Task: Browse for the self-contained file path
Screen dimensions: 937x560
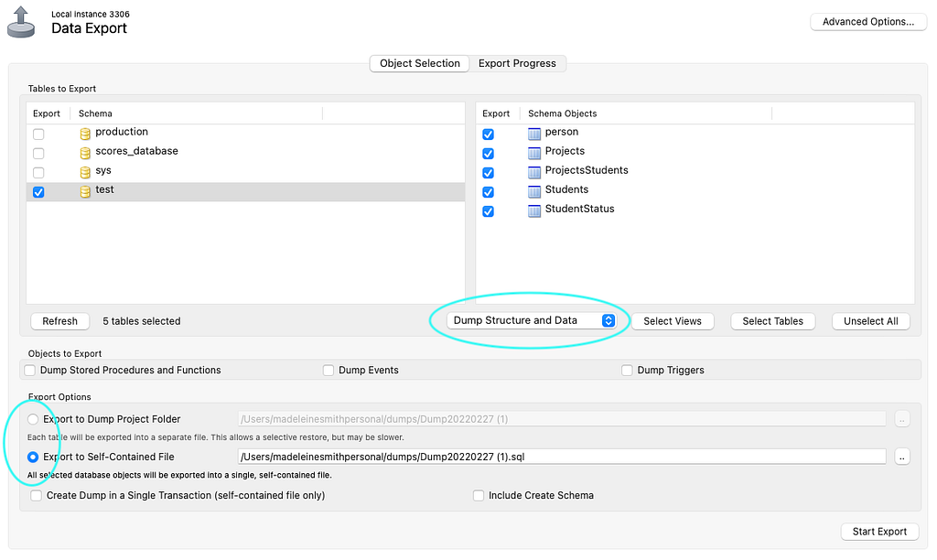Action: (902, 458)
